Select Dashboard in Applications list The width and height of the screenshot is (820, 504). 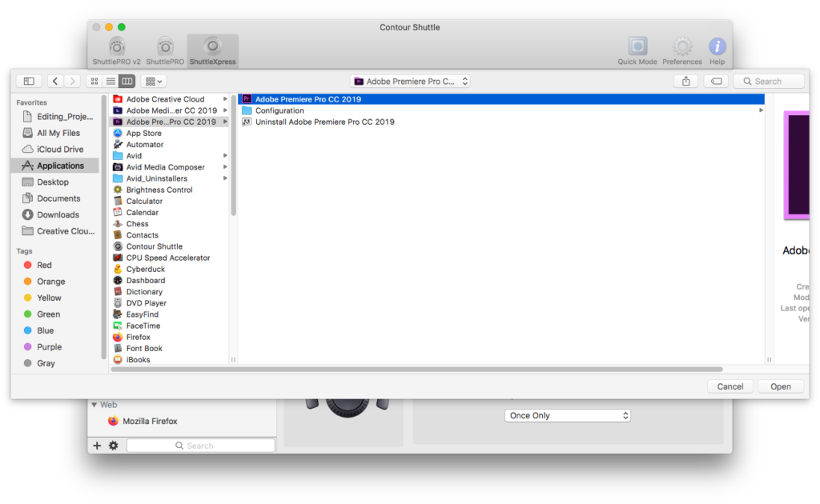(x=170, y=281)
